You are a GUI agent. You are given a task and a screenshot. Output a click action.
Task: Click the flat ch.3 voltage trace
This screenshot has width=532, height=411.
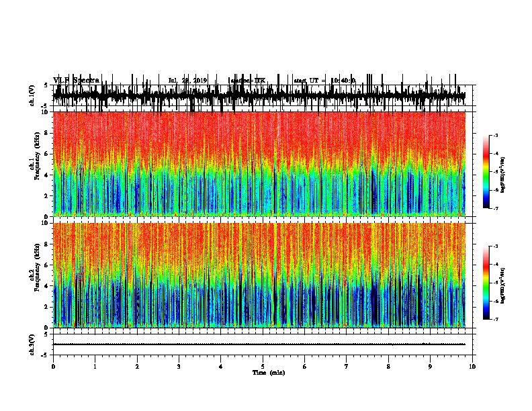259,345
